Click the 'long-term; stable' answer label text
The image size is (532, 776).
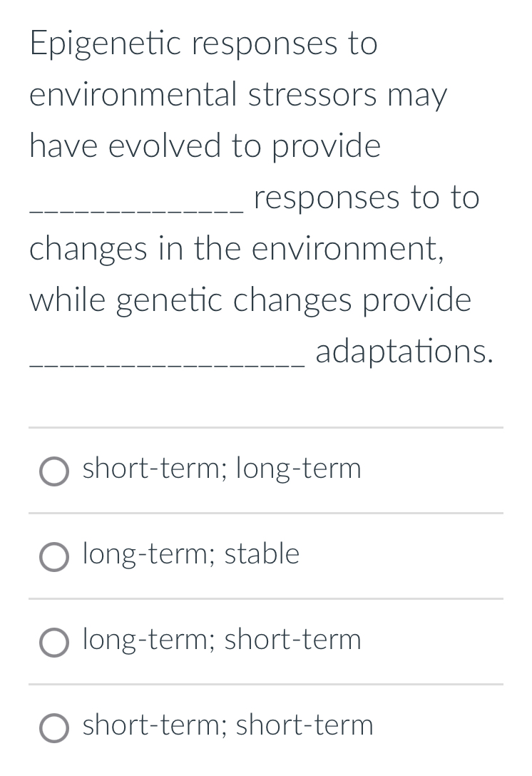(191, 553)
